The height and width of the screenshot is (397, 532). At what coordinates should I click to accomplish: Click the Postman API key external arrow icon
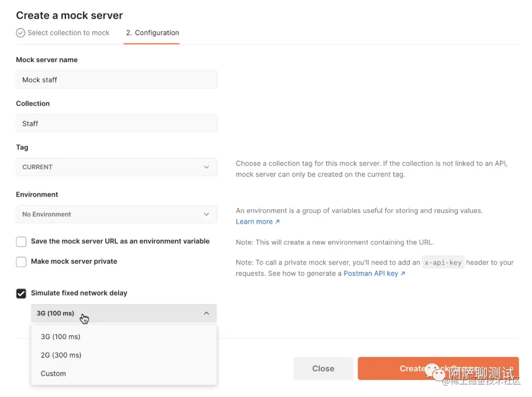click(x=403, y=274)
